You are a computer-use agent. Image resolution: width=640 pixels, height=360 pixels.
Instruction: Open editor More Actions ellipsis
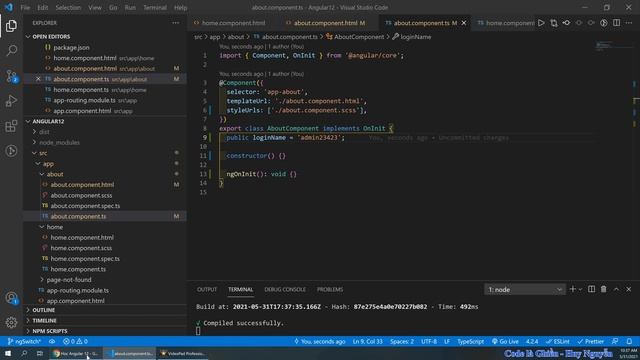(x=629, y=23)
